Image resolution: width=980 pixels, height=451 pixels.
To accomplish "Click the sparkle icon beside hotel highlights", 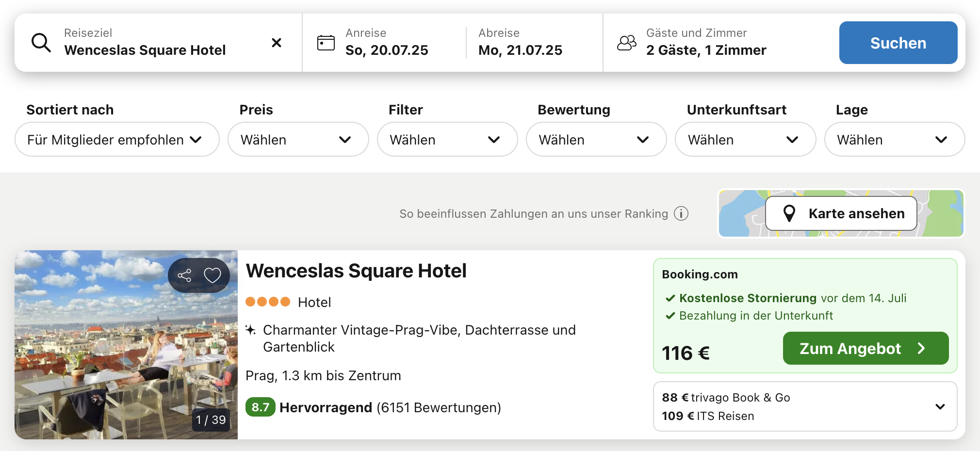I will coord(250,330).
